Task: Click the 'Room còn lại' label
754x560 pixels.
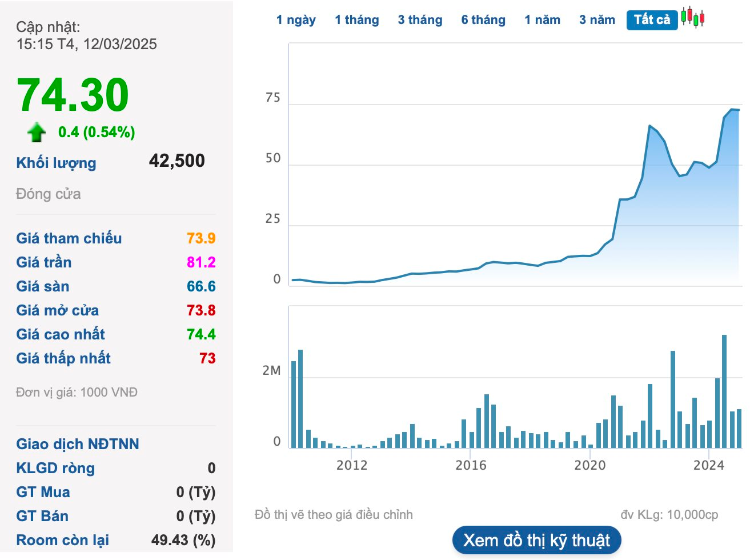Action: click(x=63, y=540)
